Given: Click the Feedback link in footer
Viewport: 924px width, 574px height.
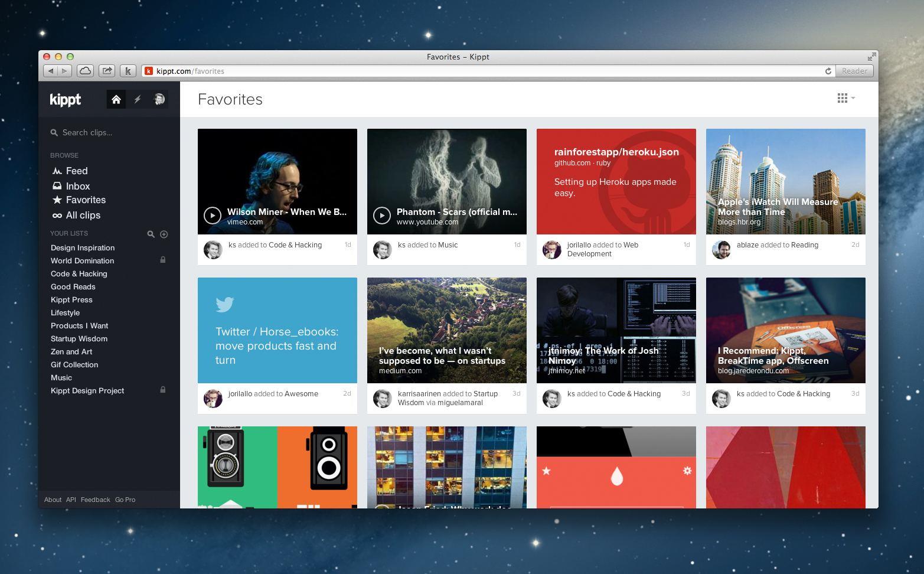Looking at the screenshot, I should 95,500.
